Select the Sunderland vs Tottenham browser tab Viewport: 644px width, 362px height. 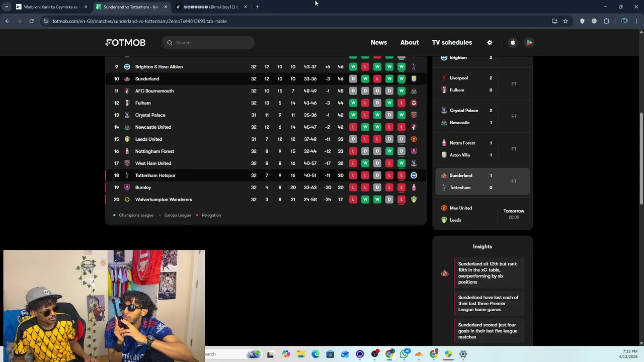tap(131, 7)
